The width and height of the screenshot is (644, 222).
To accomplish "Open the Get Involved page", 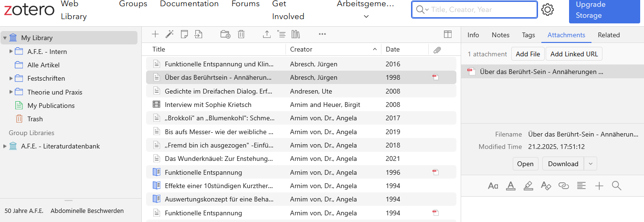I will click(288, 10).
